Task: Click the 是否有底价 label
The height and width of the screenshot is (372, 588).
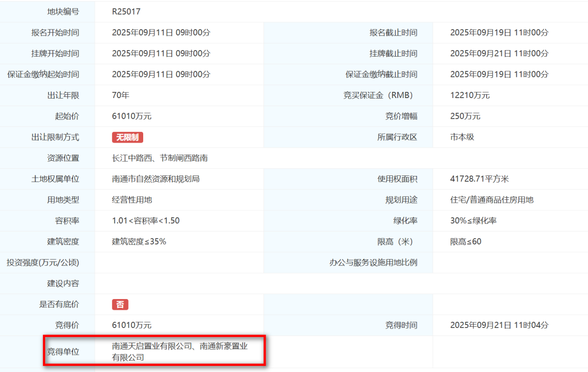Action: (59, 304)
